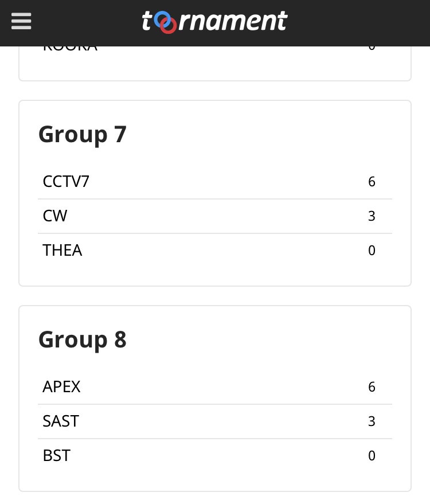Image resolution: width=430 pixels, height=504 pixels.
Task: Open the hamburger navigation menu
Action: coord(21,22)
